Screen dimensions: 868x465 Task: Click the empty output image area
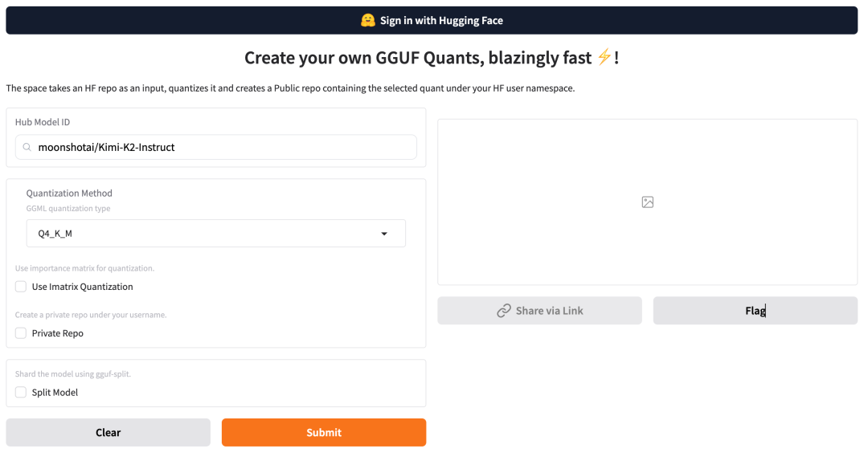pyautogui.click(x=647, y=202)
